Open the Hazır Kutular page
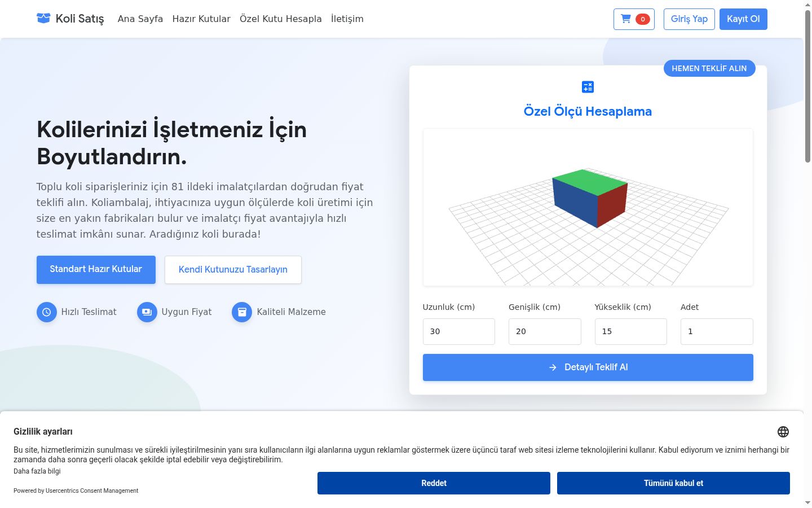 pyautogui.click(x=201, y=19)
